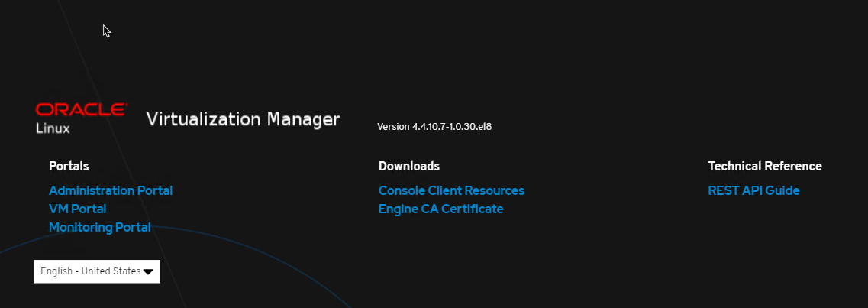Viewport: 868px width, 308px height.
Task: Download the Engine CA Certificate
Action: pos(440,209)
